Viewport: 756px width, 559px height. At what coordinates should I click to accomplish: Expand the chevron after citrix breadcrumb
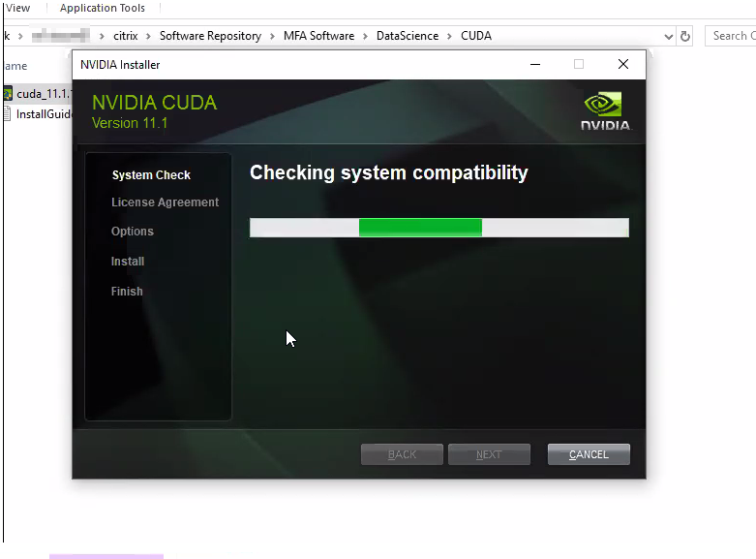148,36
